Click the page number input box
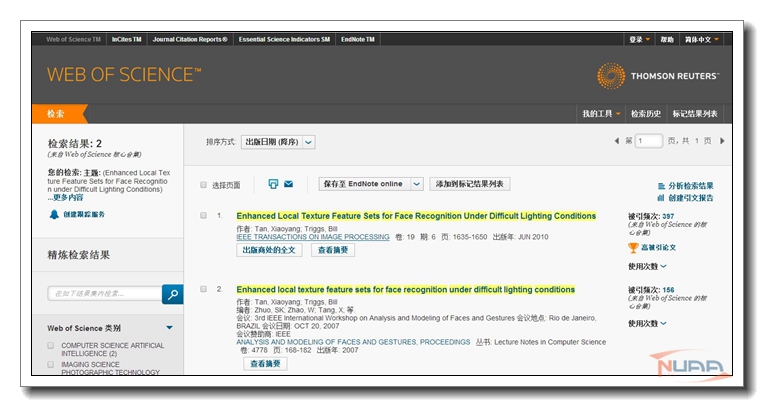The width and height of the screenshot is (764, 407). (649, 141)
